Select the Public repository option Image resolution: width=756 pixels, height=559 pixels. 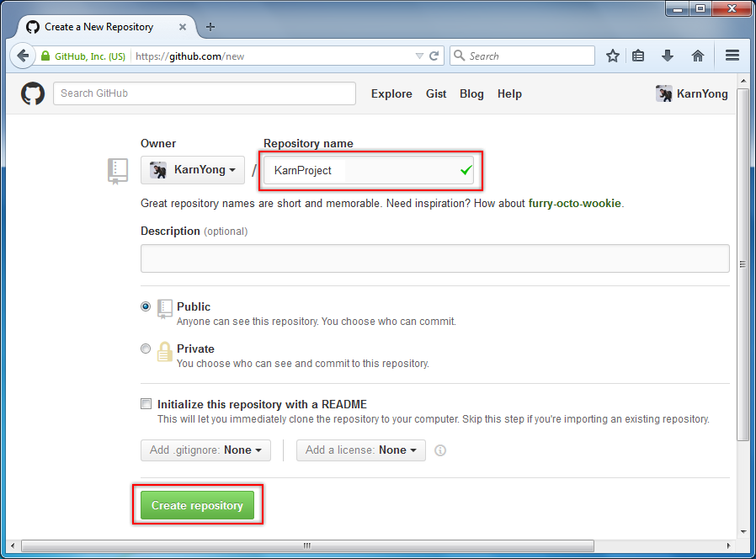point(146,307)
